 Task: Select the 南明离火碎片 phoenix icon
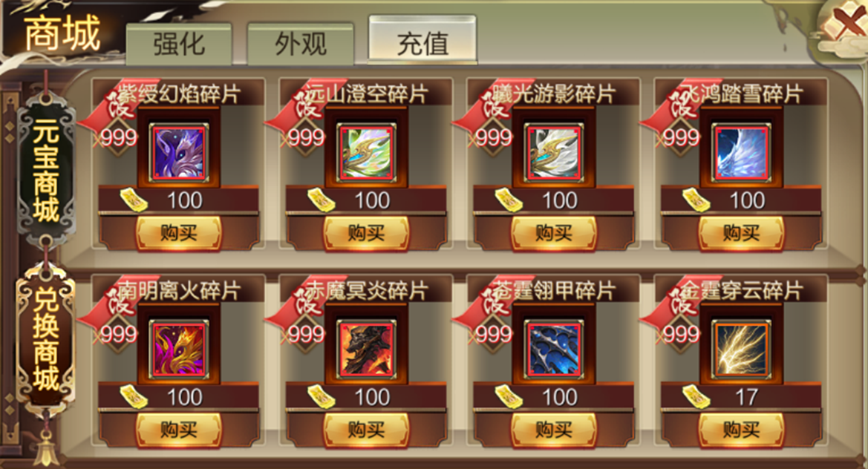point(179,349)
